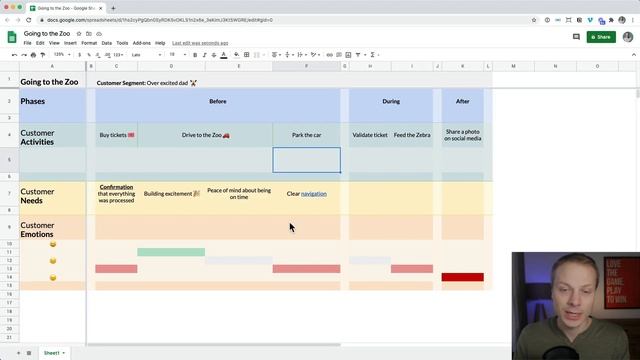Open the text rotation dropdown
Screen dimensions: 640x360
(x=315, y=55)
